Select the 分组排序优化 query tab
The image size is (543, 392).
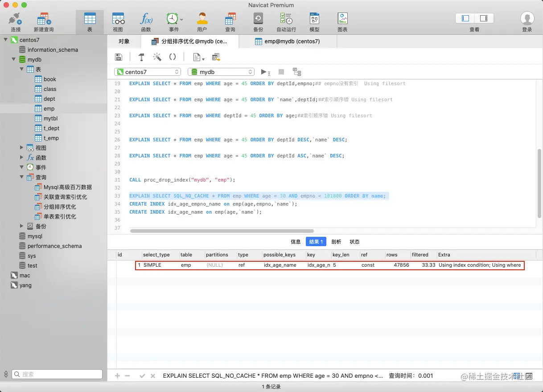click(x=190, y=41)
